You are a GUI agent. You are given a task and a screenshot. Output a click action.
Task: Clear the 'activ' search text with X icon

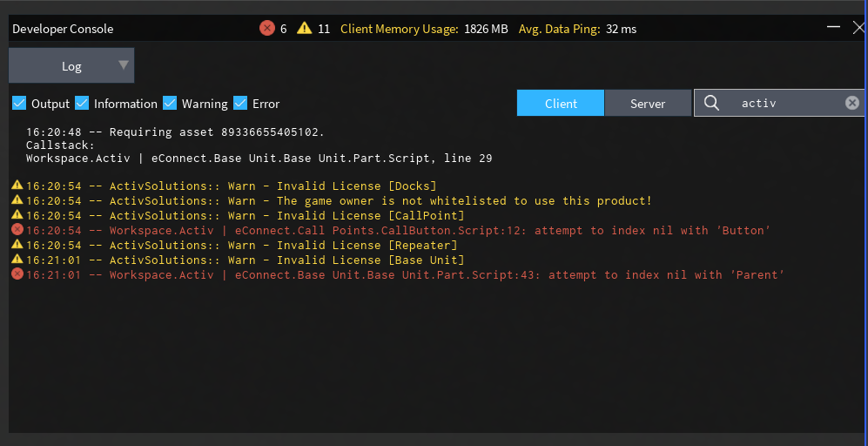(852, 103)
